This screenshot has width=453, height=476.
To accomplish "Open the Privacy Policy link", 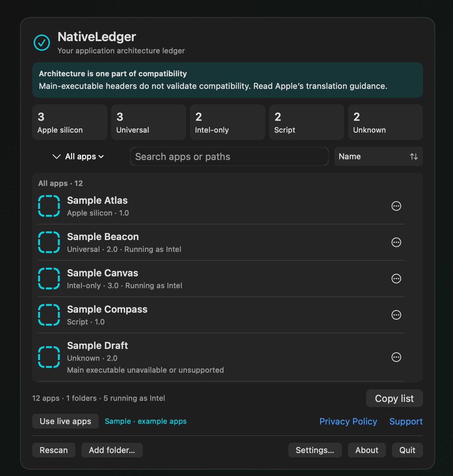I will point(348,422).
